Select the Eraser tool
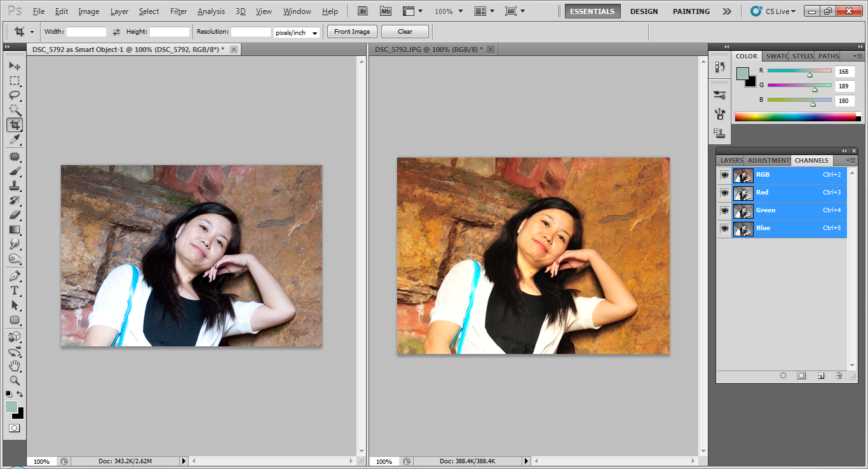Screen dimensions: 868x469 click(x=15, y=215)
